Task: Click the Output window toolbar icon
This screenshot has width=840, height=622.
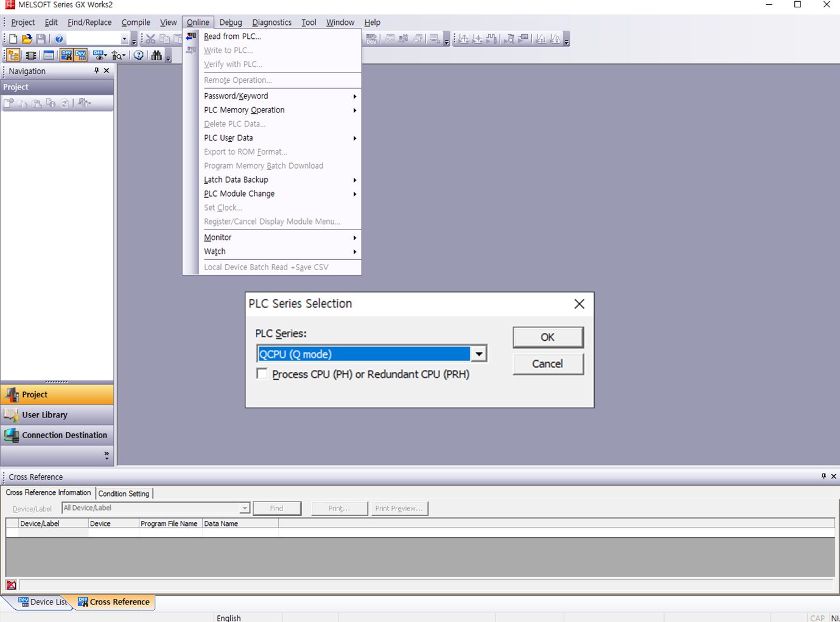Action: coord(49,55)
